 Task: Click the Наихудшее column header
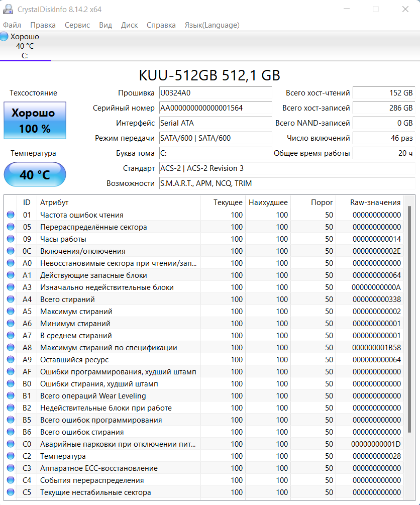[x=268, y=203]
